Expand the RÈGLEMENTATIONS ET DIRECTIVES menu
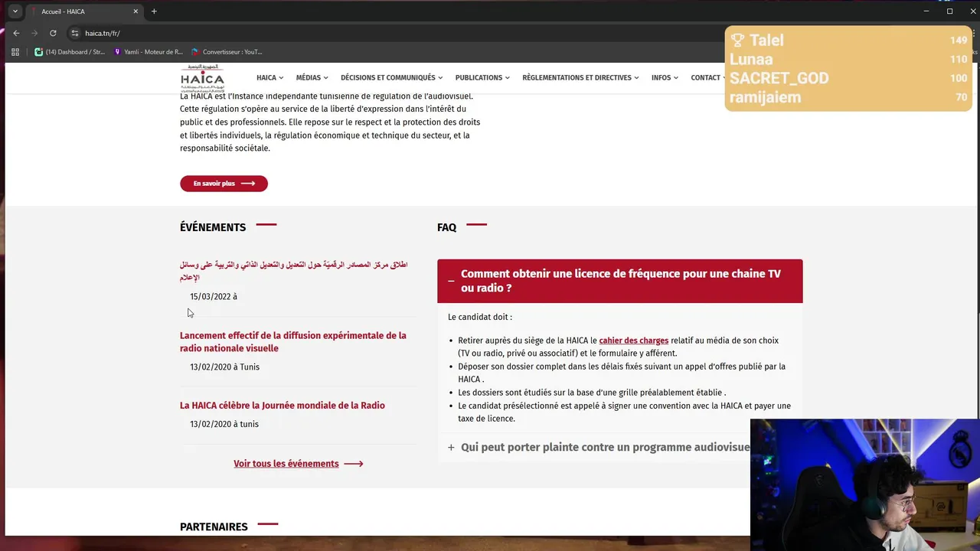Screen dimensions: 980x551 [580, 77]
